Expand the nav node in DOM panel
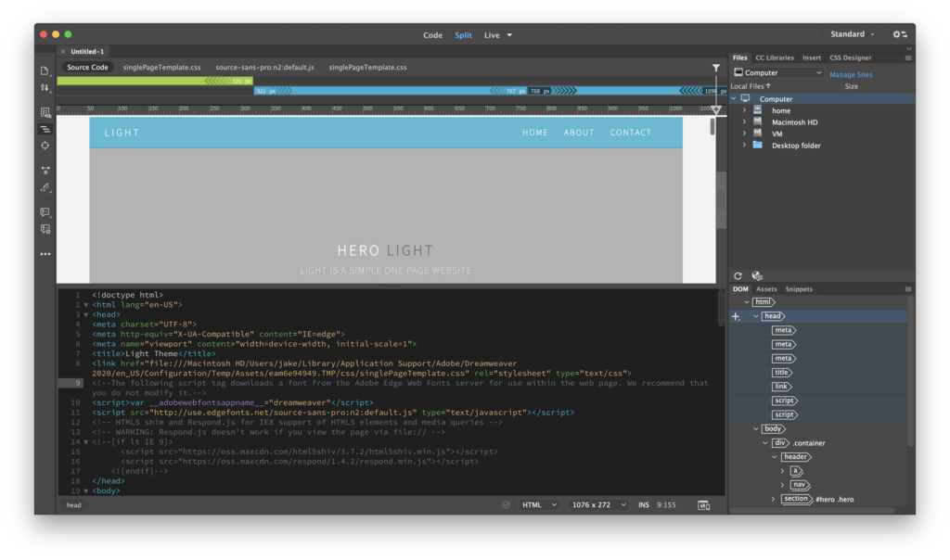This screenshot has height=560, width=950. click(x=782, y=485)
